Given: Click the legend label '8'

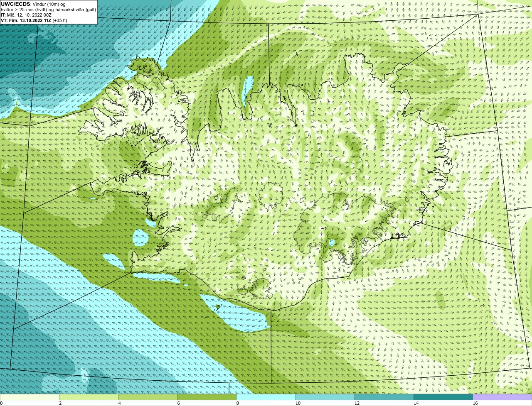Looking at the screenshot, I should coord(238,403).
